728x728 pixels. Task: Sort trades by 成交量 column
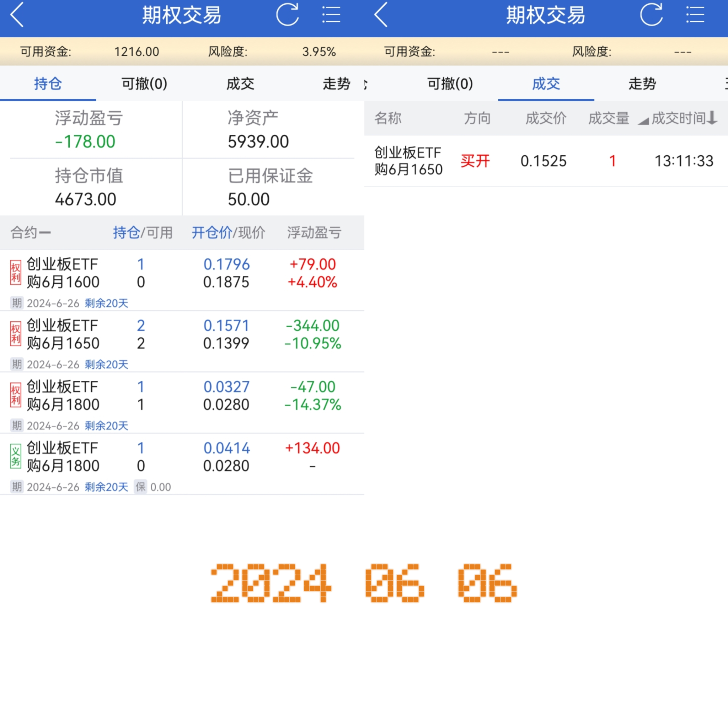(609, 118)
